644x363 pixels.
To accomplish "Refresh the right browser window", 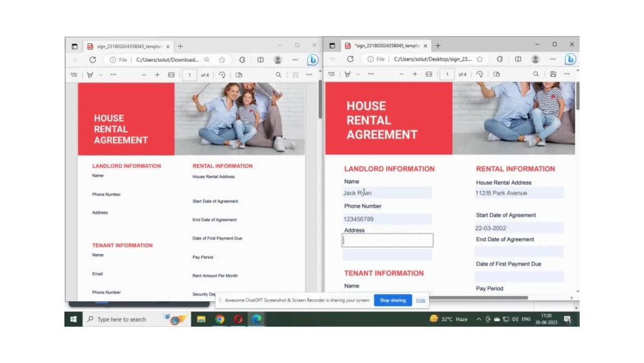I will (350, 59).
